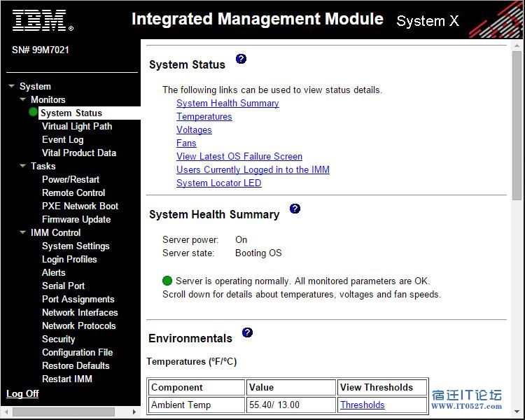Viewport: 525px width, 420px height.
Task: Open the Alerts settings page
Action: (x=54, y=272)
